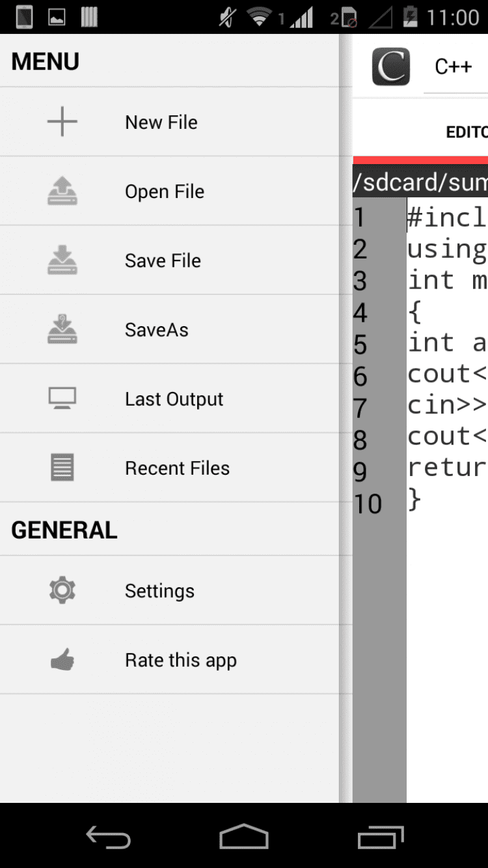488x868 pixels.
Task: Choose Open File from the menu
Action: click(x=165, y=191)
